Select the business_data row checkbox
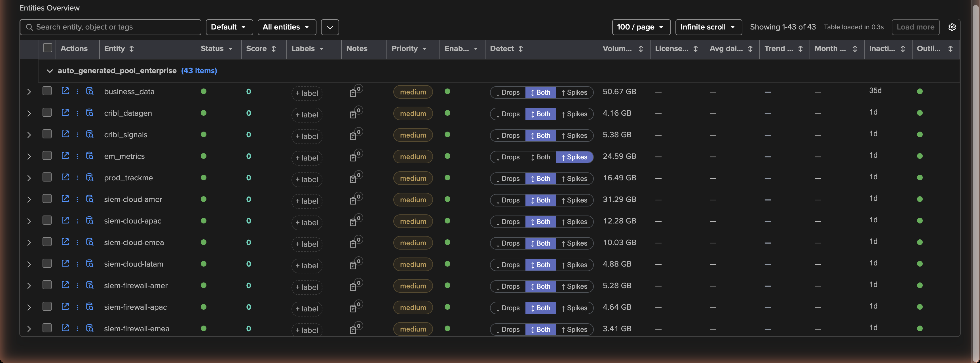The image size is (980, 363). point(47,91)
